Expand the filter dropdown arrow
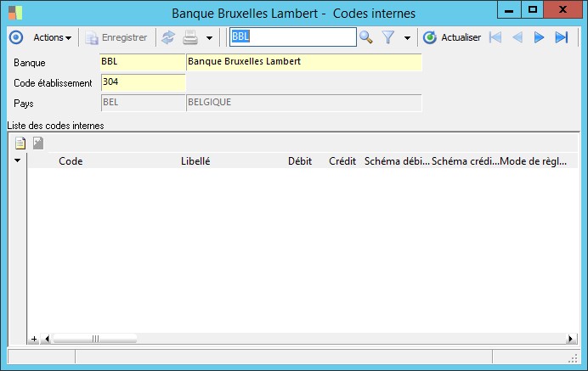 [x=407, y=38]
